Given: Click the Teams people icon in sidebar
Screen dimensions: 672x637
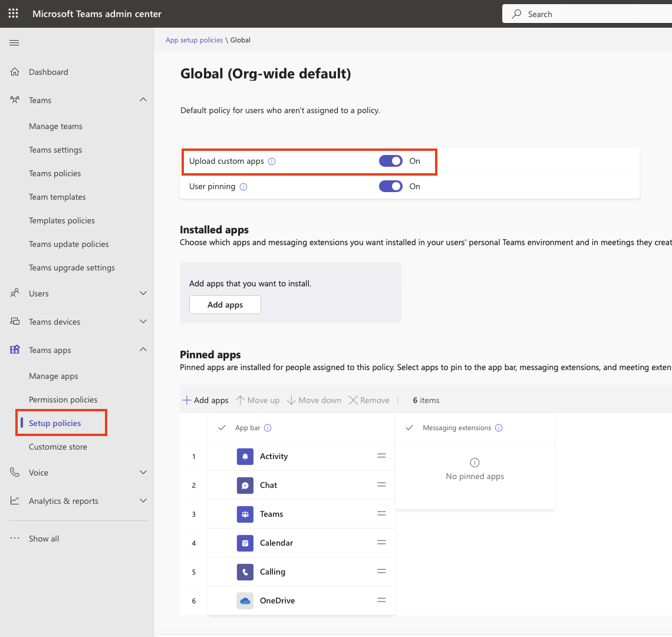Looking at the screenshot, I should [x=15, y=100].
